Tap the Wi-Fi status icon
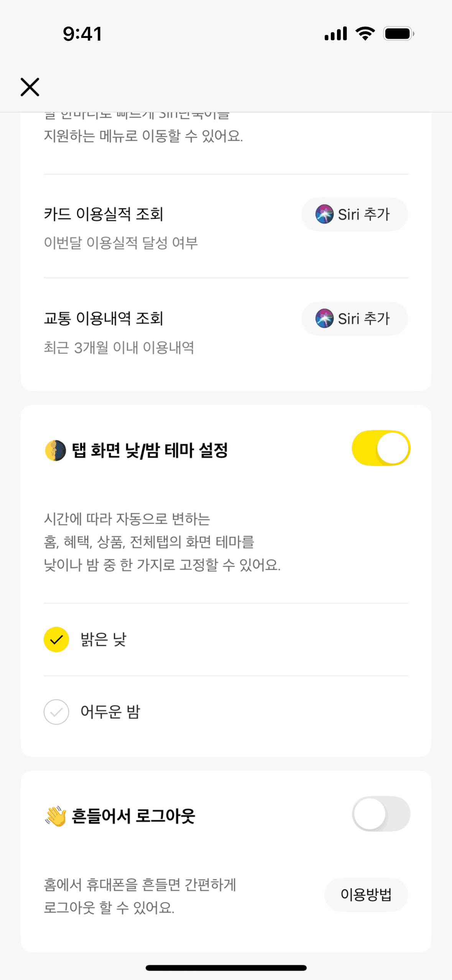The image size is (452, 980). click(365, 34)
